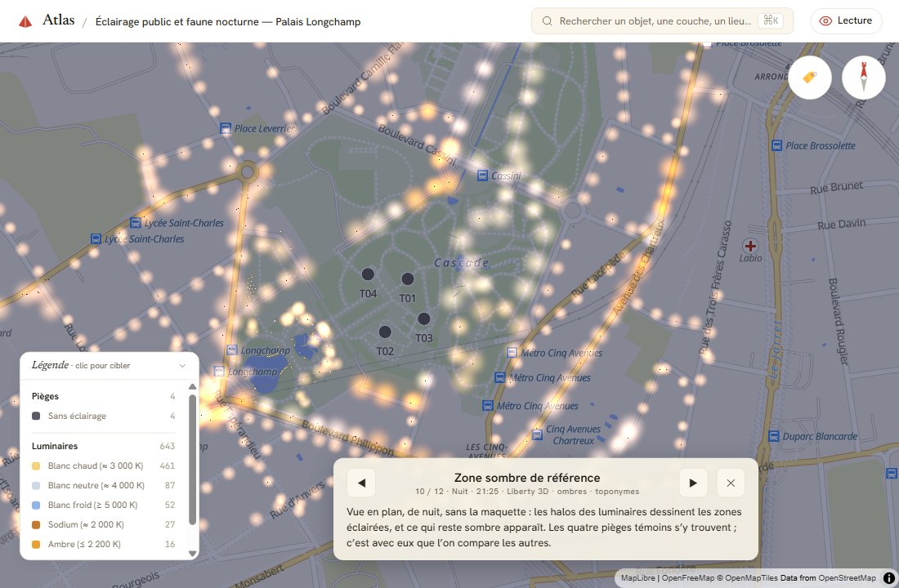899x588 pixels.
Task: Target Blanc froid (≥ 5 000 K) legend entry
Action: pos(104,505)
